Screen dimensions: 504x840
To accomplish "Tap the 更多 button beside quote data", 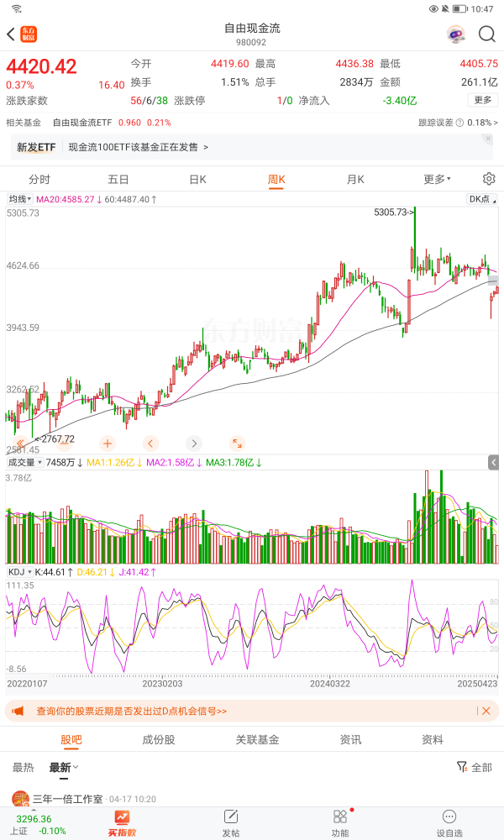I will click(x=482, y=100).
